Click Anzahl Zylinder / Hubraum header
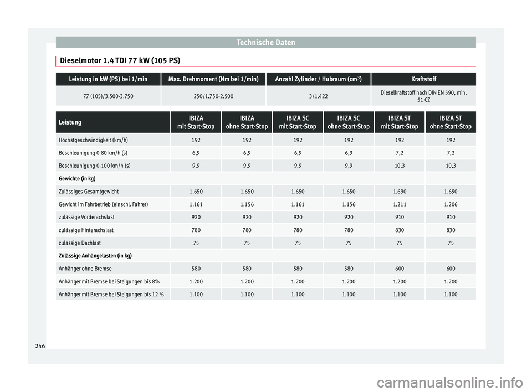Image resolution: width=532 pixels, height=392 pixels. 318,79
